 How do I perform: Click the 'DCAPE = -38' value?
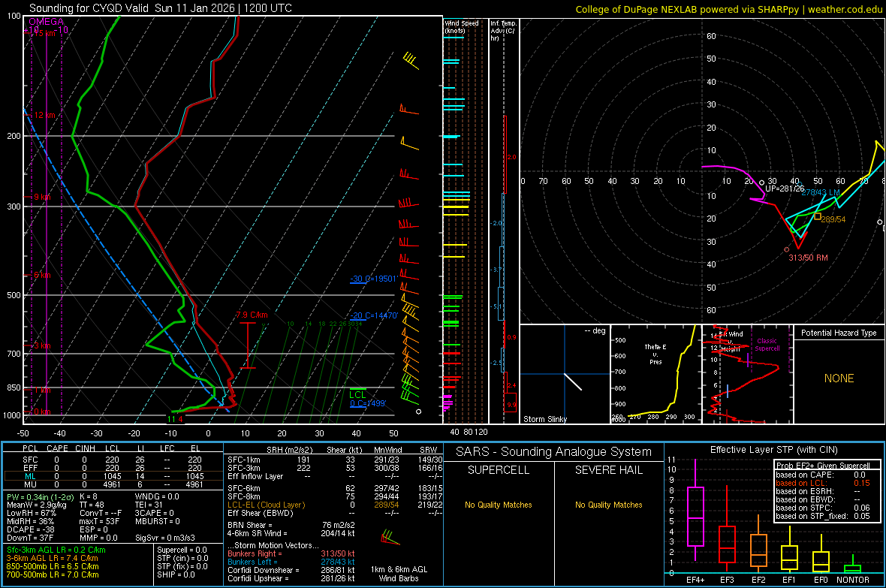[x=31, y=529]
